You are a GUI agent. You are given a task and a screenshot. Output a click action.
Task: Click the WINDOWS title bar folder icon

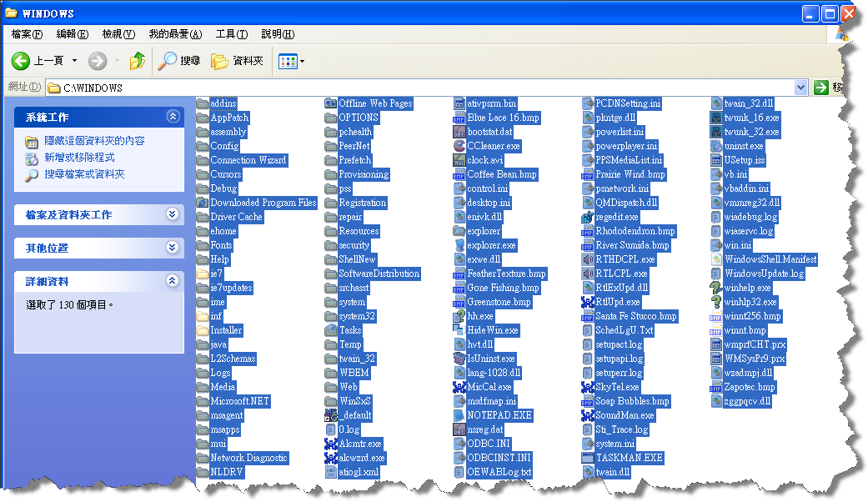(x=11, y=13)
